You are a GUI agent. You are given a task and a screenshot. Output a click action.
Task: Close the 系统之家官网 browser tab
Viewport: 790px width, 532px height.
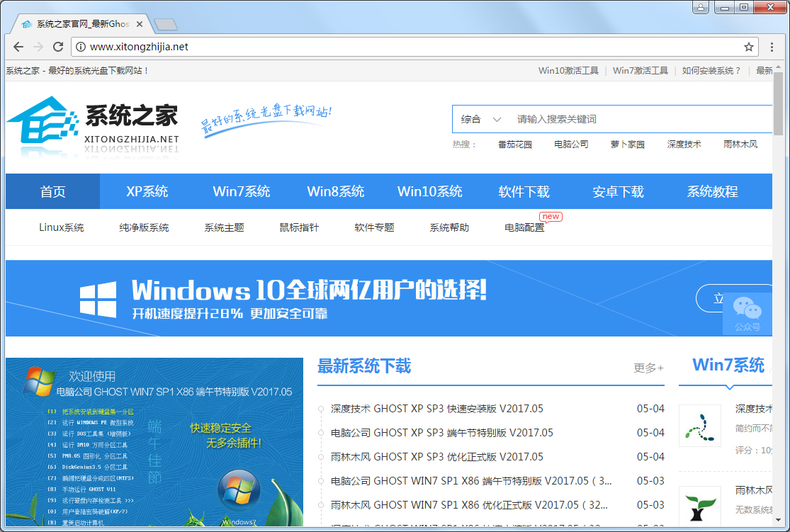pyautogui.click(x=140, y=24)
